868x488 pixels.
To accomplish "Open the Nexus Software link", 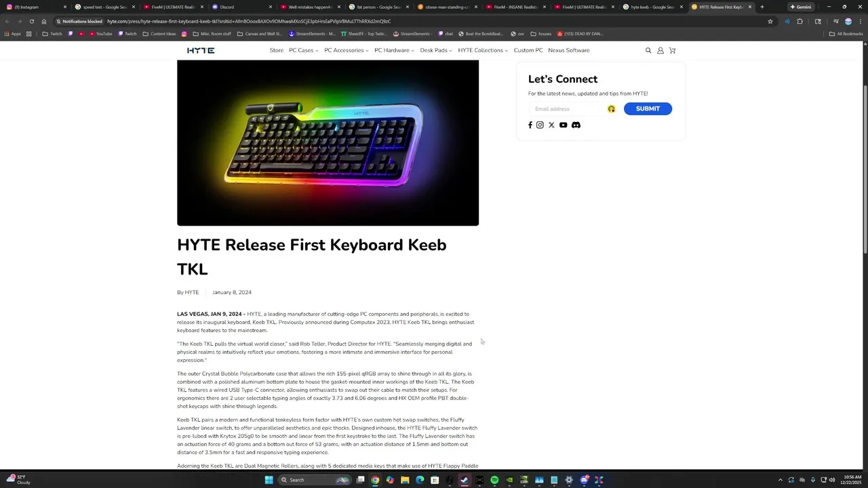I will 569,50.
